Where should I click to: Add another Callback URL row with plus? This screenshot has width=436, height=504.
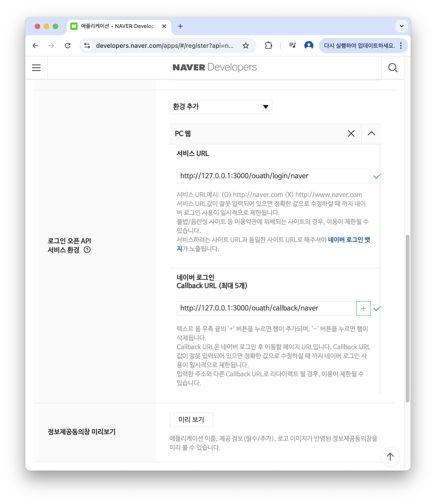[x=363, y=308]
